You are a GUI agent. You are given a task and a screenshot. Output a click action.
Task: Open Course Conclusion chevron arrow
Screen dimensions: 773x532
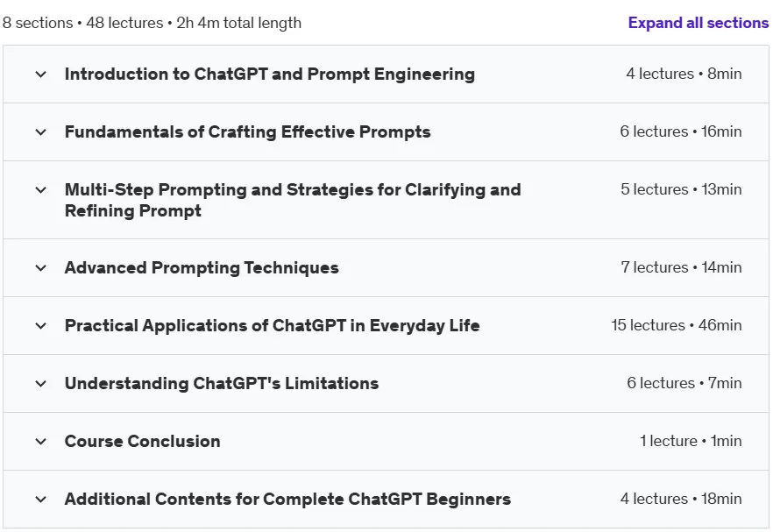tap(41, 442)
